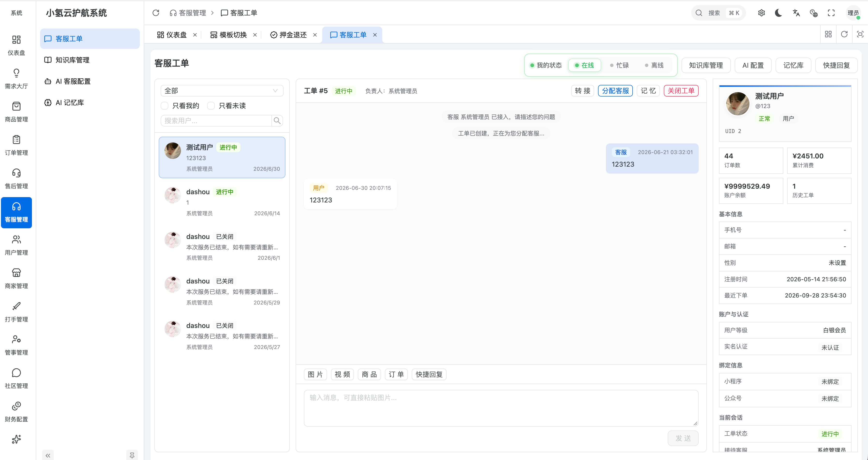This screenshot has width=868, height=460.
Task: Open the 仪表盘 dashboard sidebar icon
Action: pyautogui.click(x=16, y=45)
